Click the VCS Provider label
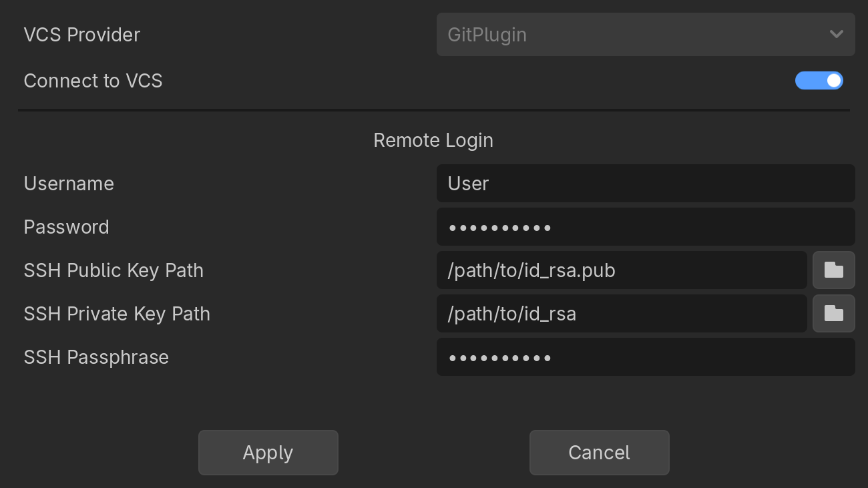The height and width of the screenshot is (488, 868). pyautogui.click(x=82, y=35)
